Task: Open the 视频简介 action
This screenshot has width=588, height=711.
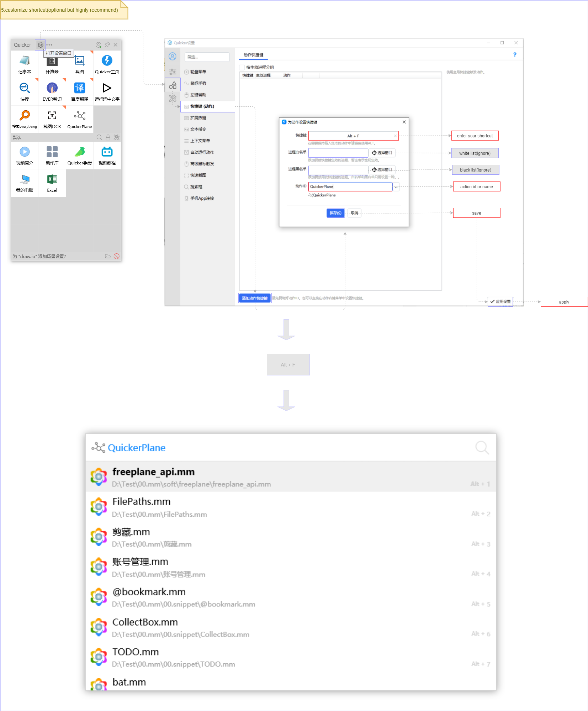Action: pos(25,156)
